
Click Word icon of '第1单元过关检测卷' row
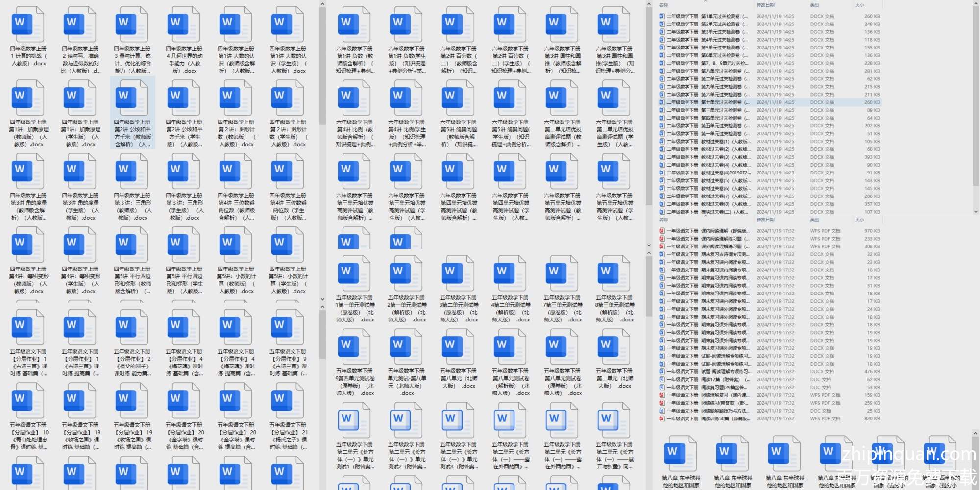tap(661, 16)
